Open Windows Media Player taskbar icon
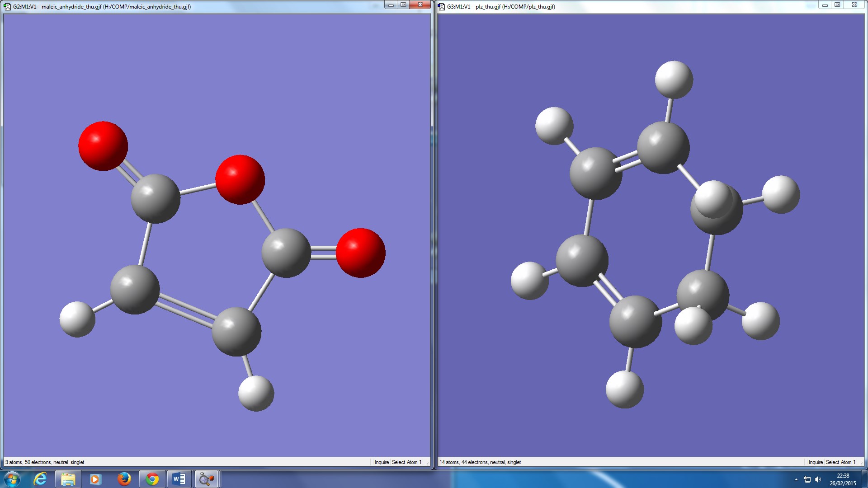Viewport: 868px width, 488px height. [95, 479]
